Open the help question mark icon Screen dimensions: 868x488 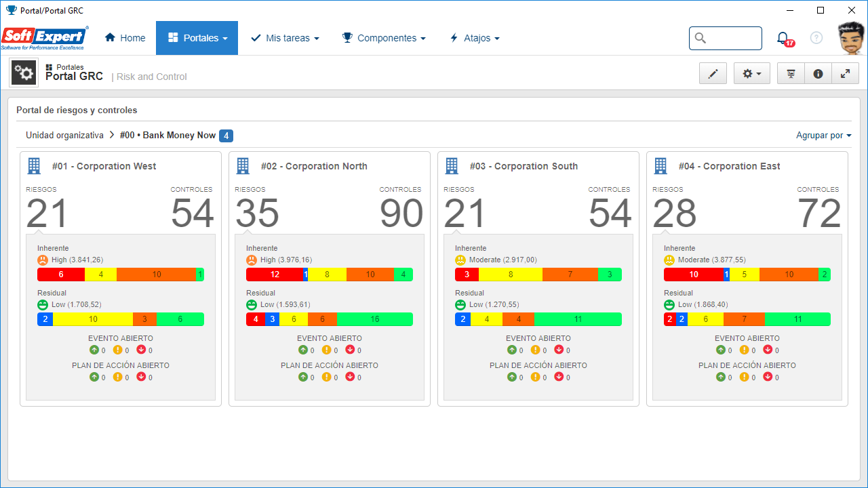[816, 38]
